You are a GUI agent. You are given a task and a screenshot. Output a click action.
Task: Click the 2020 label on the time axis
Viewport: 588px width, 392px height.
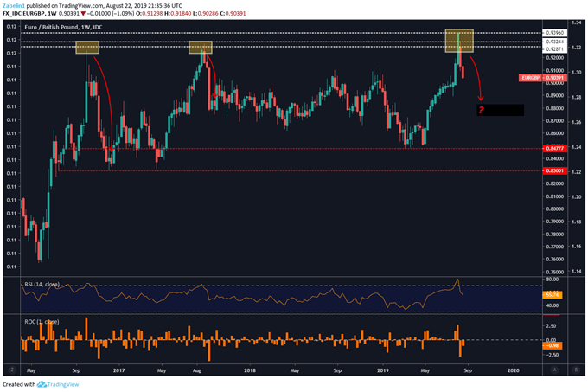513,370
